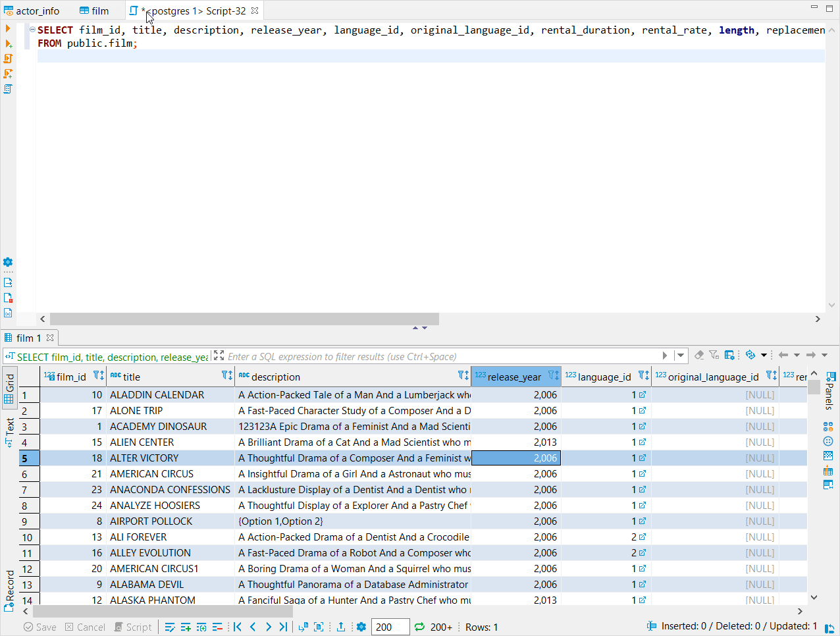Switch to the actor_info tab
Screen dimensions: 840x636
point(32,11)
